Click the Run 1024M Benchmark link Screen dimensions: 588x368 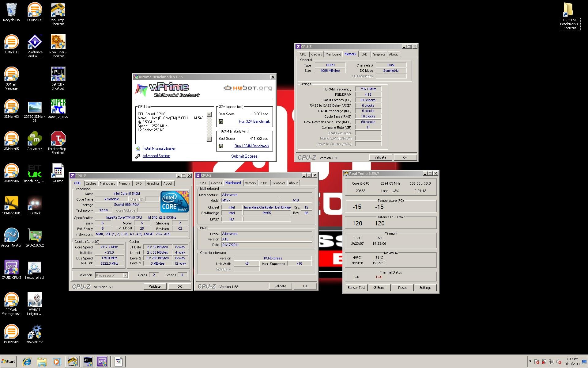[252, 146]
